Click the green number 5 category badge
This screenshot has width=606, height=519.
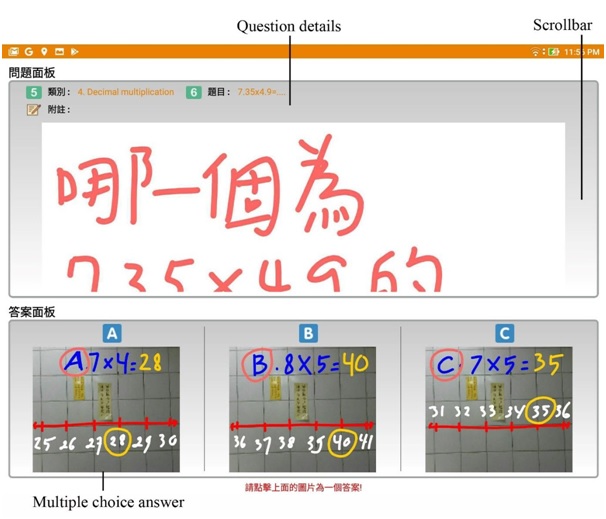pos(33,92)
